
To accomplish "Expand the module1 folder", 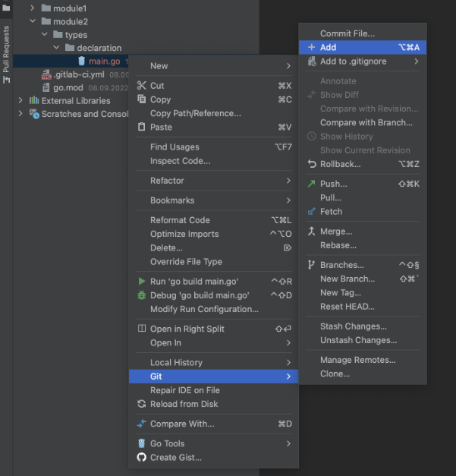I will (x=33, y=8).
